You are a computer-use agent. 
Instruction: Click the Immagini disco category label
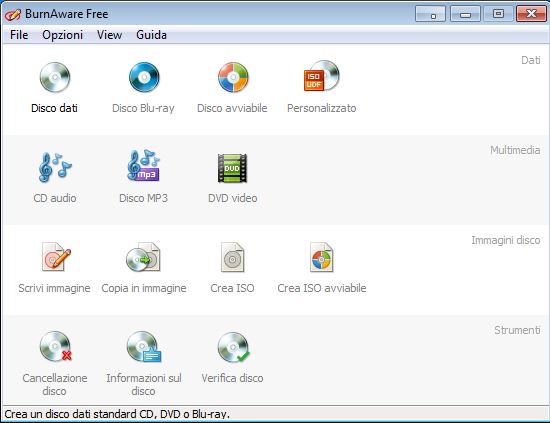pos(505,240)
